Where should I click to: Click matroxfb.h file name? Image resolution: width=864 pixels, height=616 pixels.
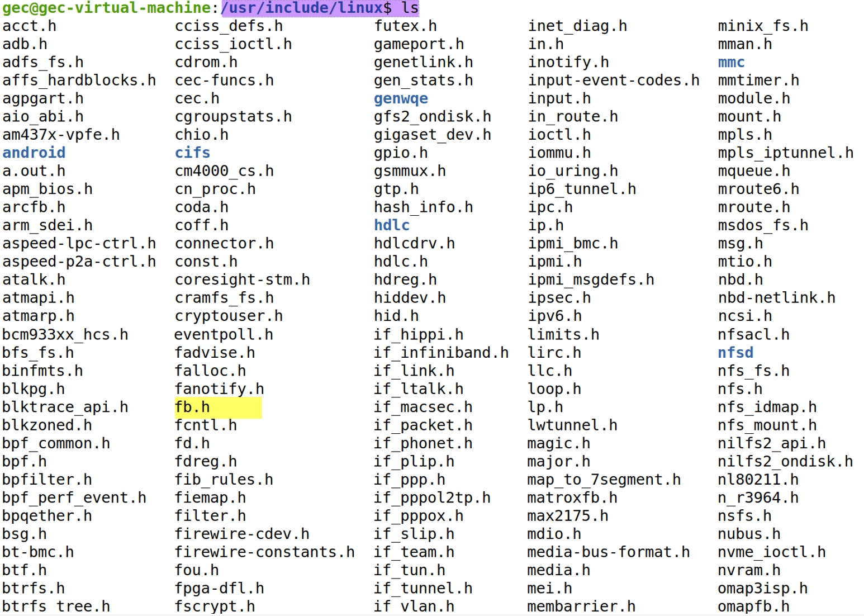[x=572, y=498]
